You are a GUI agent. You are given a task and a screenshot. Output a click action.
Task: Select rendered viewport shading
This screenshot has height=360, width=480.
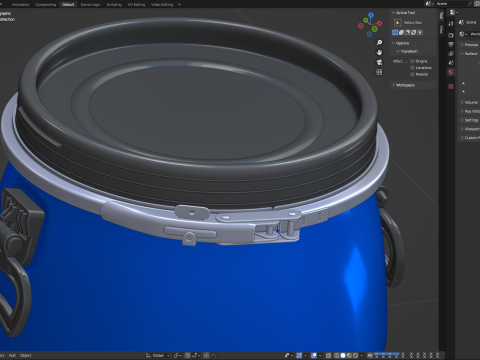point(355,355)
